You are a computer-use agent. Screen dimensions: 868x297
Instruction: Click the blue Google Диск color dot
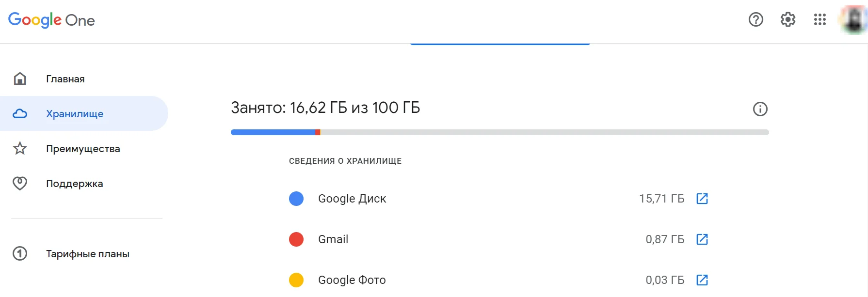click(296, 199)
